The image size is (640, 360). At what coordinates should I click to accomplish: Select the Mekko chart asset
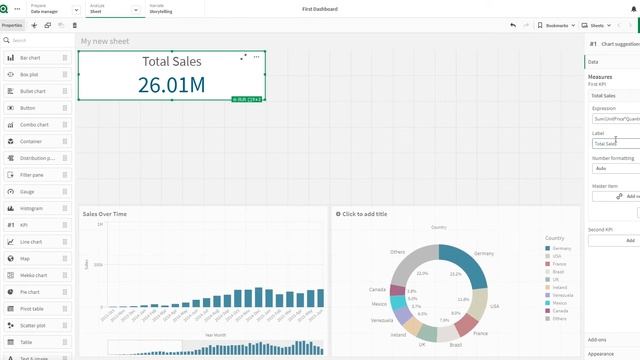(37, 276)
